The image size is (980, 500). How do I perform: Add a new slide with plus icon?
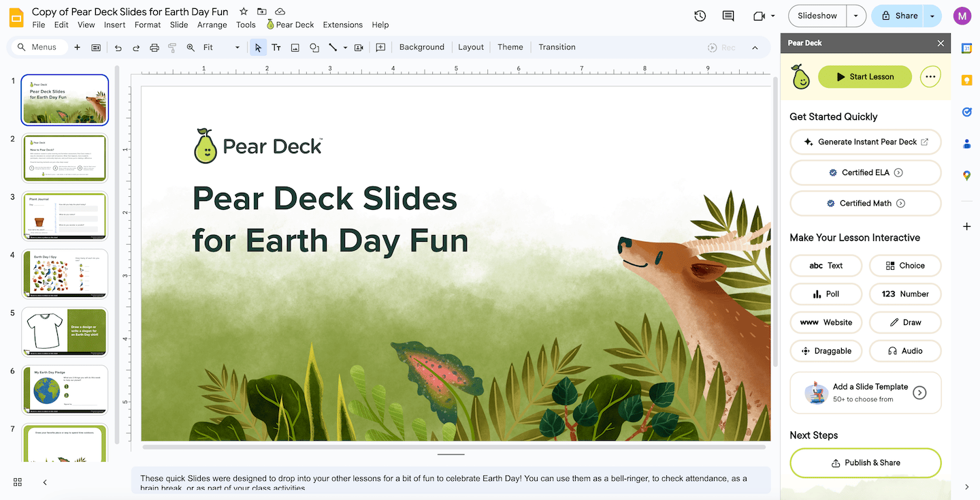pos(77,47)
